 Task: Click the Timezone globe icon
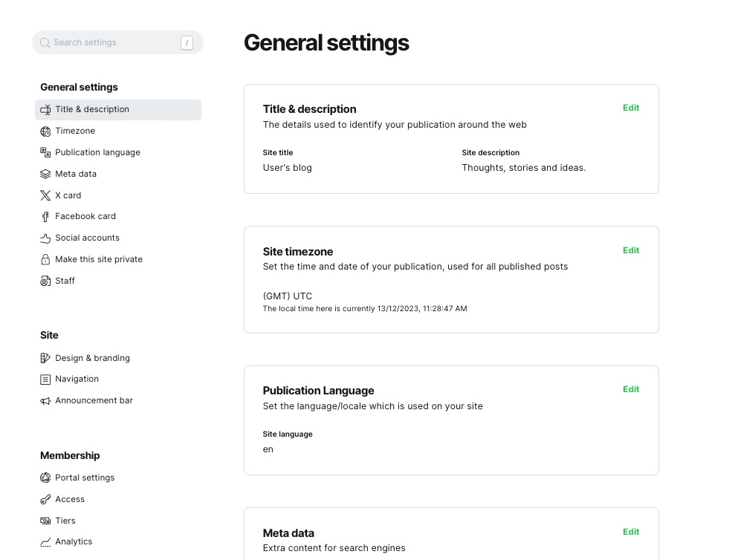pos(45,131)
